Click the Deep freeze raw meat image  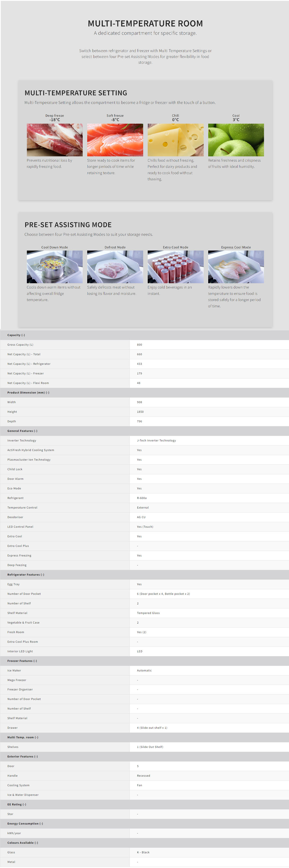coord(55,140)
